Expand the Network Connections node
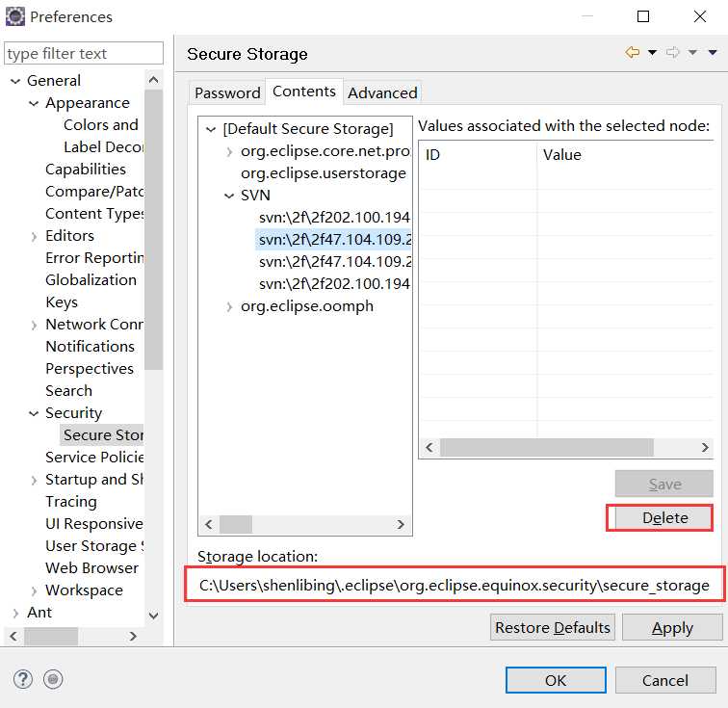The height and width of the screenshot is (708, 728). pos(34,326)
